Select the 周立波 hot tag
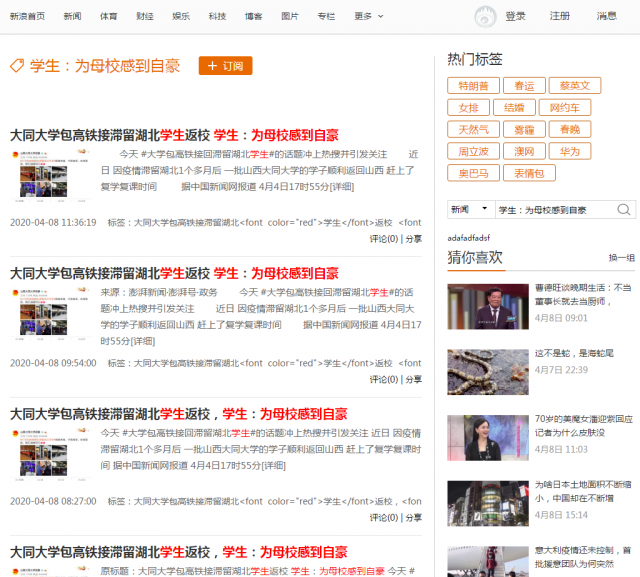Screen dimensions: 640x577 [473, 152]
